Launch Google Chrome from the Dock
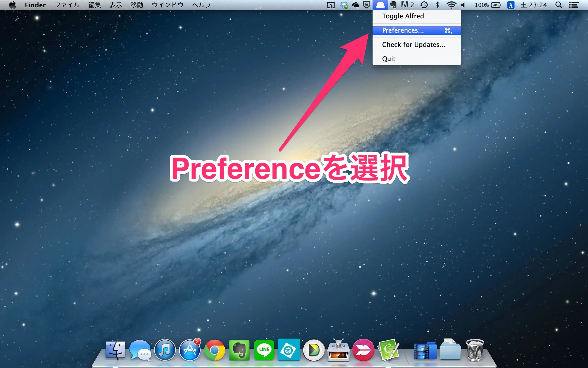The height and width of the screenshot is (368, 588). (x=214, y=350)
